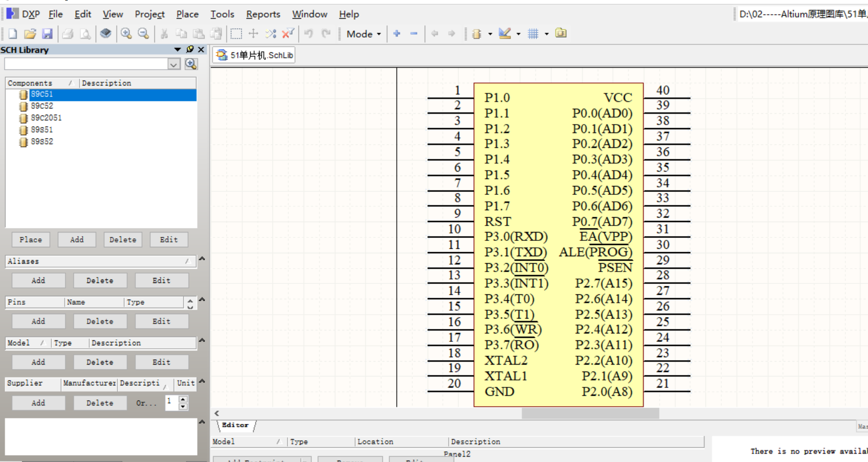
Task: Click Add button under Components list
Action: tap(77, 239)
